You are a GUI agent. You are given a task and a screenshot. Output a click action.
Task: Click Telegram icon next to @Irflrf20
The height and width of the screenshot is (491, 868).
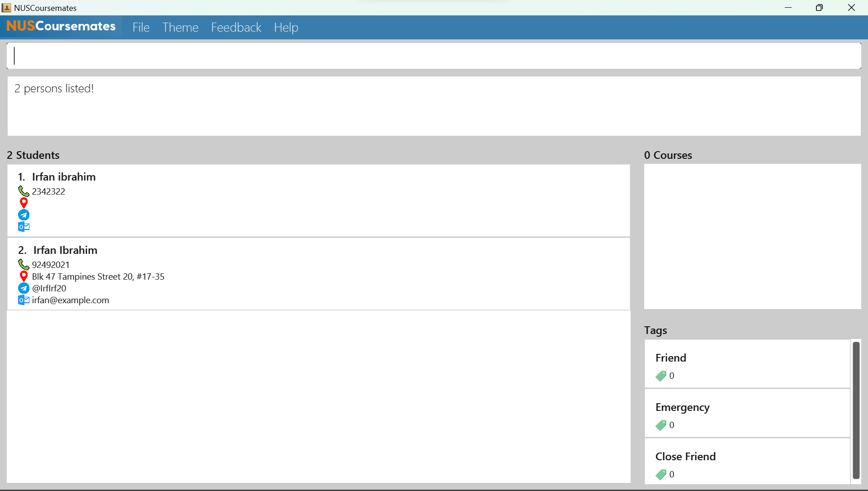click(x=24, y=288)
